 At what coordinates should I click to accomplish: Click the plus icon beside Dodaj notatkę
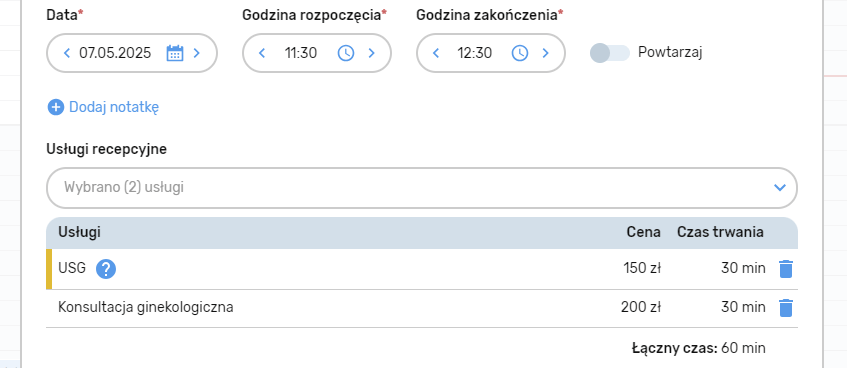click(x=56, y=108)
